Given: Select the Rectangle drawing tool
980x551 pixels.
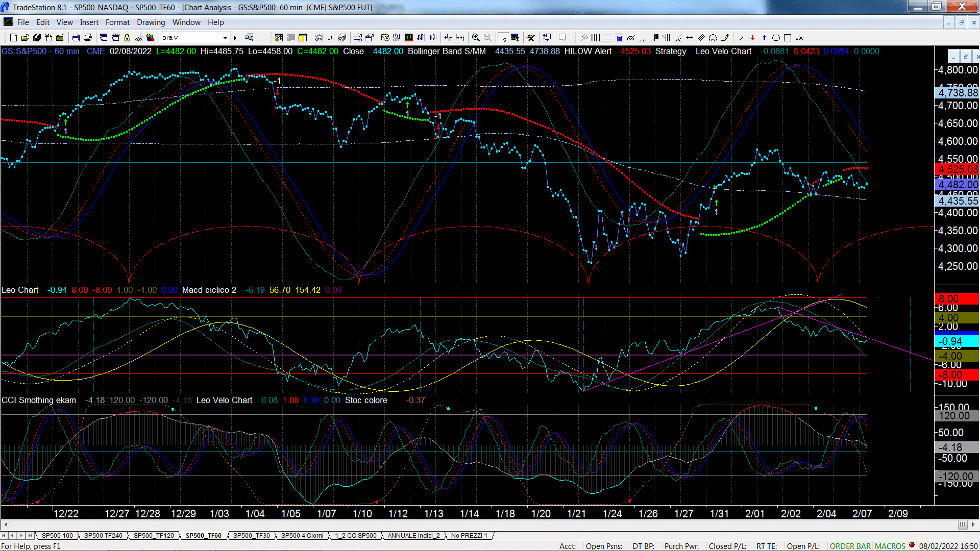Looking at the screenshot, I should 788,38.
